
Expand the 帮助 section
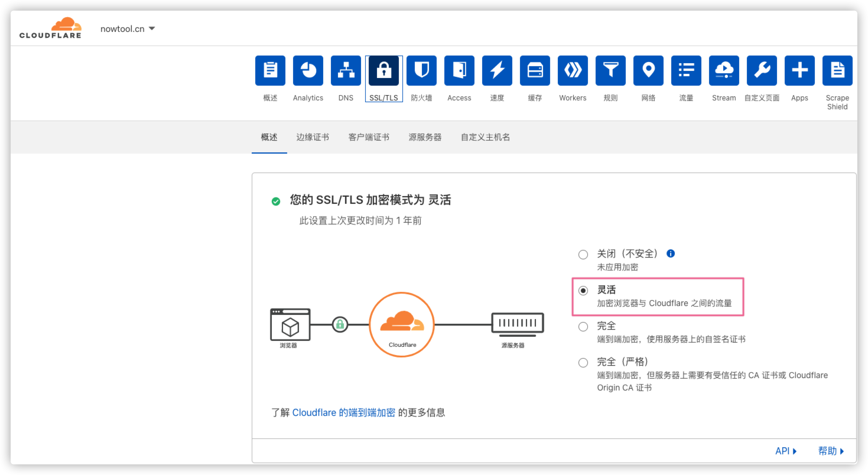click(831, 451)
